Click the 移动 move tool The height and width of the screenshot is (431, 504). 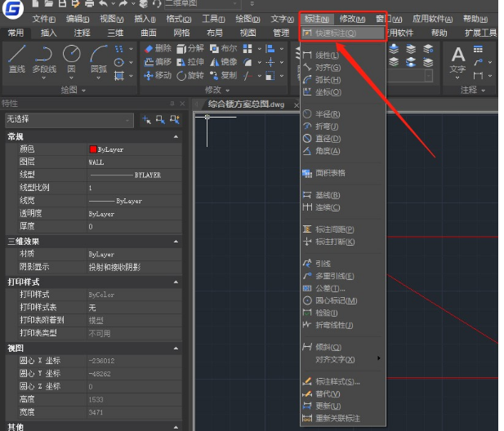pyautogui.click(x=158, y=75)
